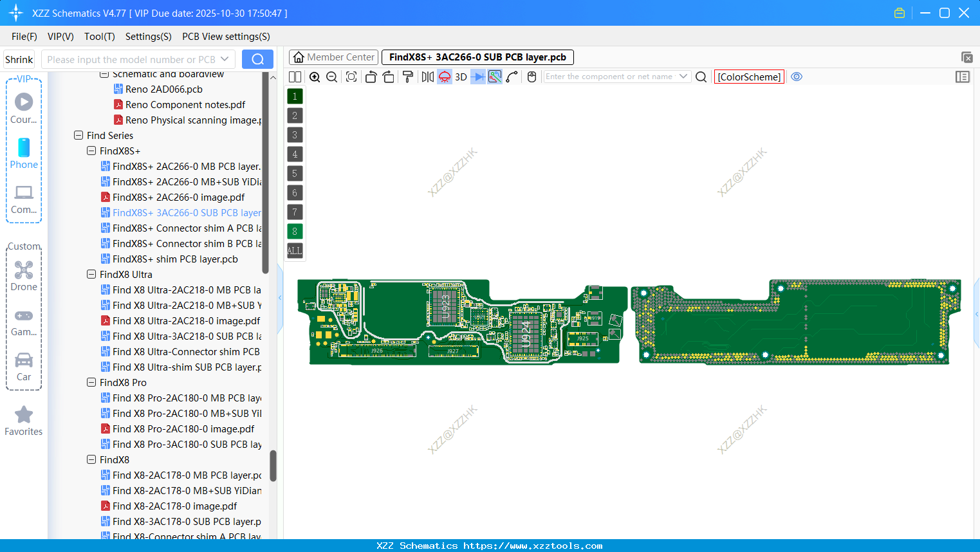Activate the mirror flip tool
The height and width of the screenshot is (552, 980).
pyautogui.click(x=429, y=76)
